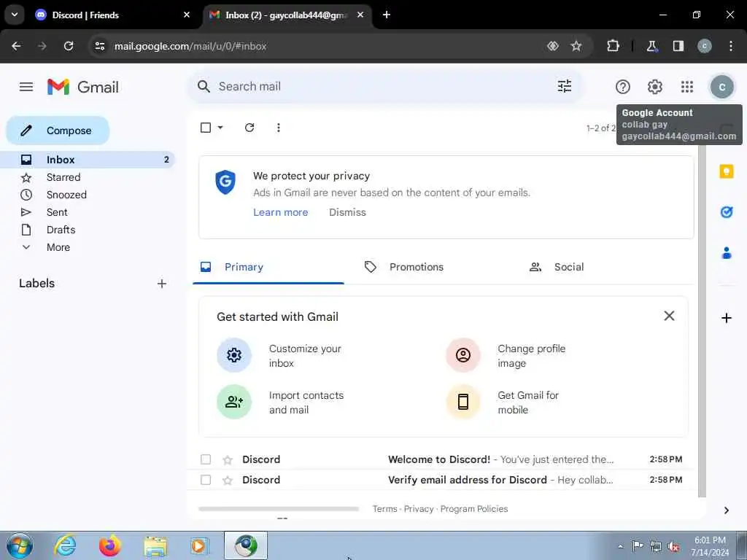Open the Privacy footer link
The height and width of the screenshot is (560, 747).
click(x=418, y=509)
